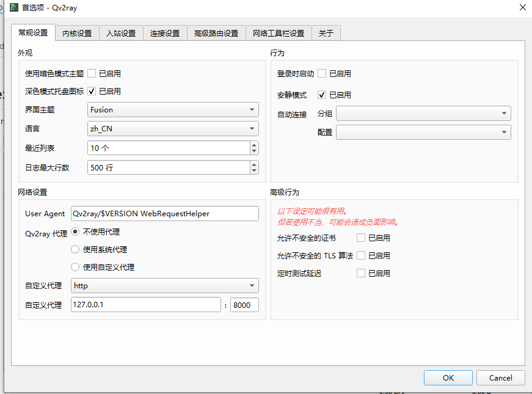
Task: Click the red warning text 以下设定可能很有用
Action: point(312,211)
